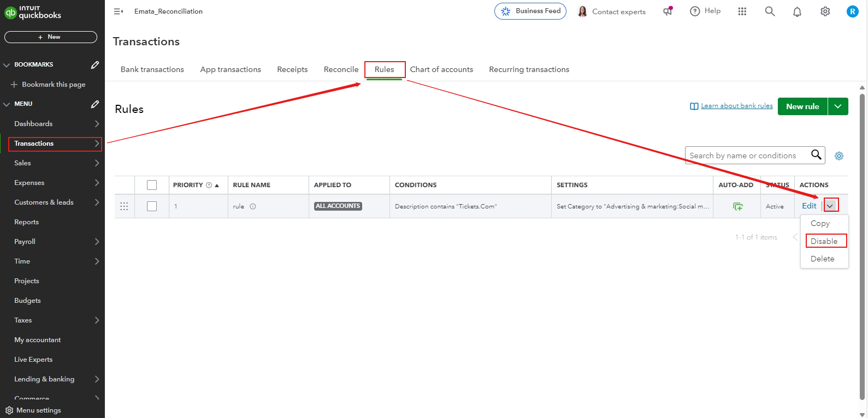Viewport: 868px width, 418px height.
Task: Open the feedback megaphone icon
Action: click(x=668, y=11)
